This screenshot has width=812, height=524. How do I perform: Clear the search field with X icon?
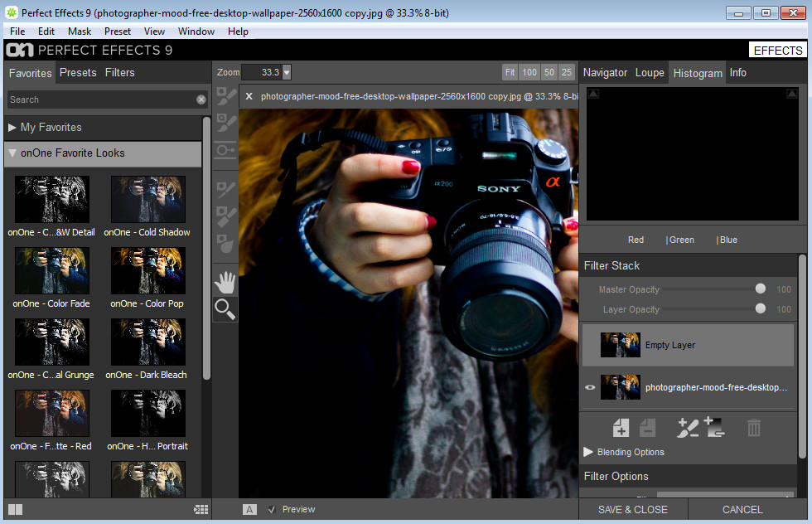click(201, 99)
